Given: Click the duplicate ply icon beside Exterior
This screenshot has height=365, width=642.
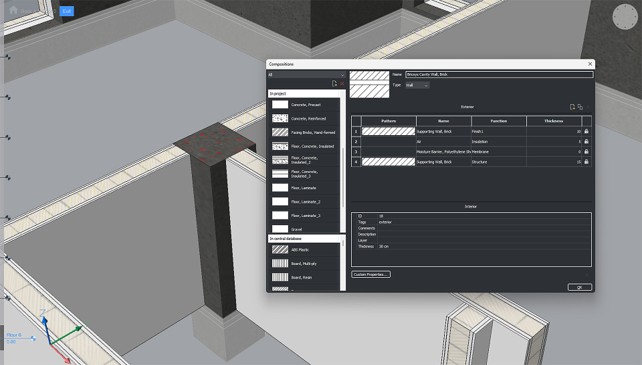Looking at the screenshot, I should pyautogui.click(x=580, y=107).
